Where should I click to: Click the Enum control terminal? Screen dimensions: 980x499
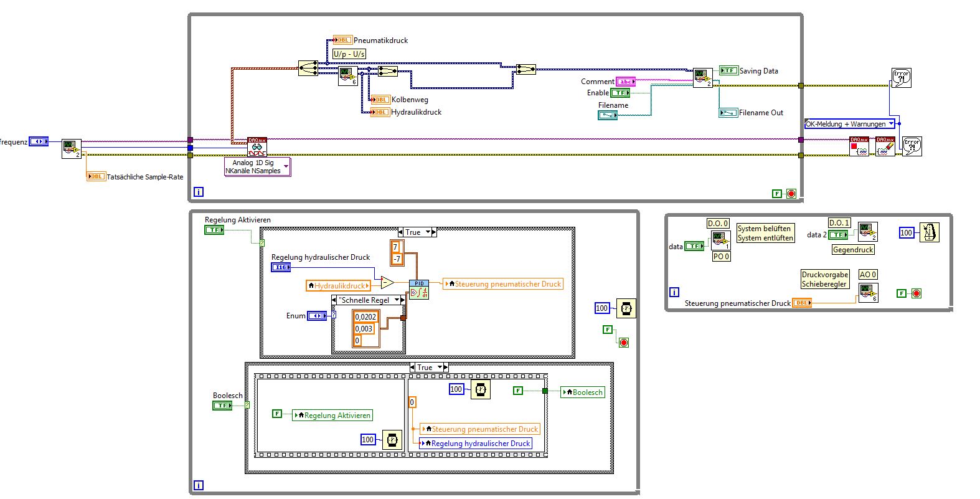(x=317, y=316)
